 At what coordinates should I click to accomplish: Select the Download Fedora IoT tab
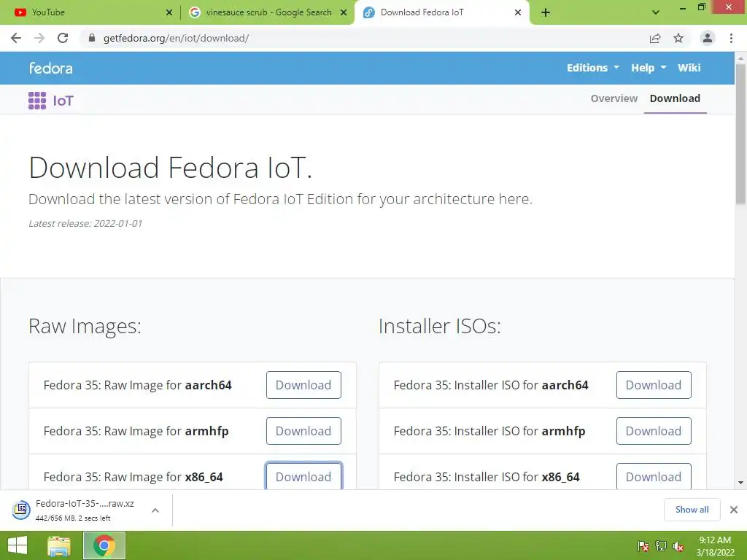(441, 12)
